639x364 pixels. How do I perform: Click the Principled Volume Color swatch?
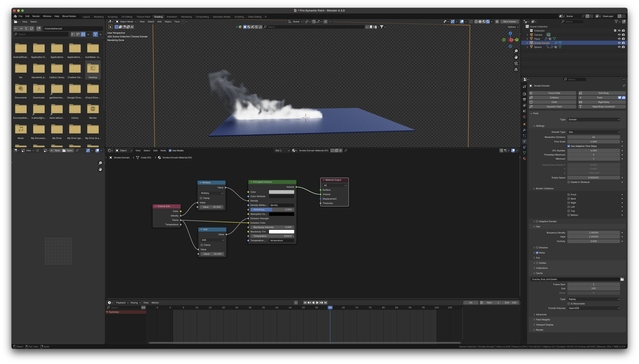coord(282,192)
